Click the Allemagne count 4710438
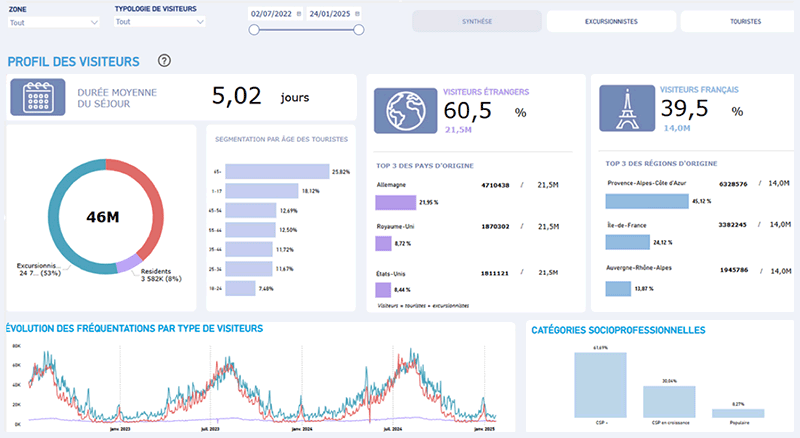 pos(495,185)
